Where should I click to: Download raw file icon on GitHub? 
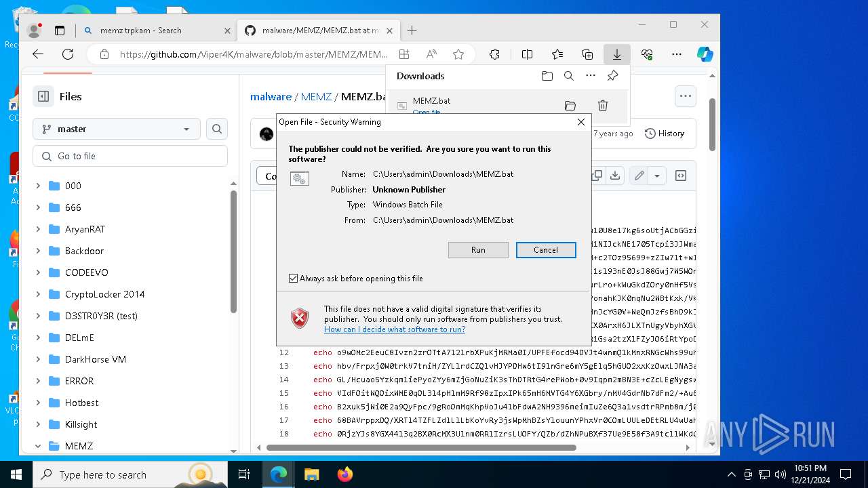click(x=615, y=176)
